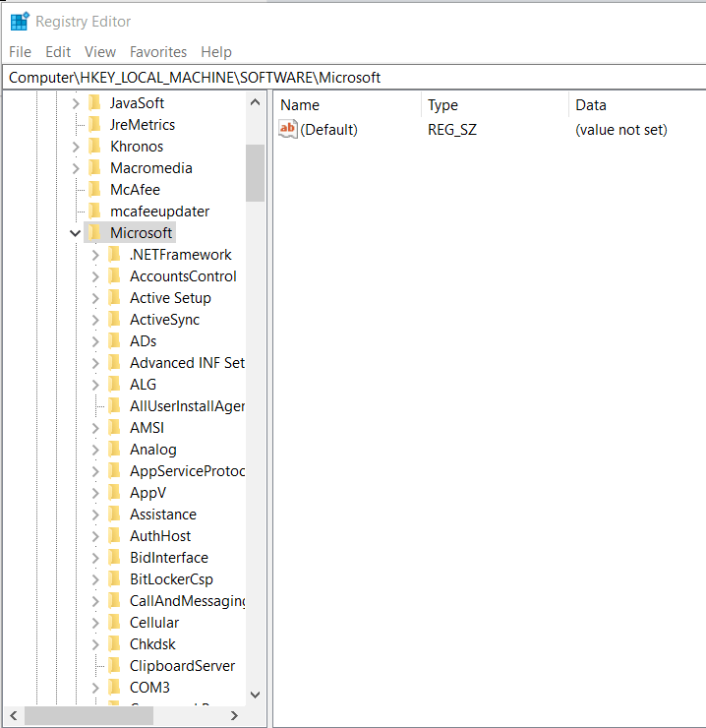This screenshot has width=706, height=728.
Task: Expand the Macromedia key
Action: 76,168
